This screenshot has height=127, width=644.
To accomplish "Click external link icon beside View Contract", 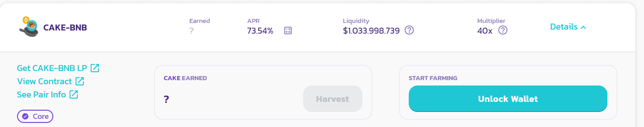I will 80,81.
